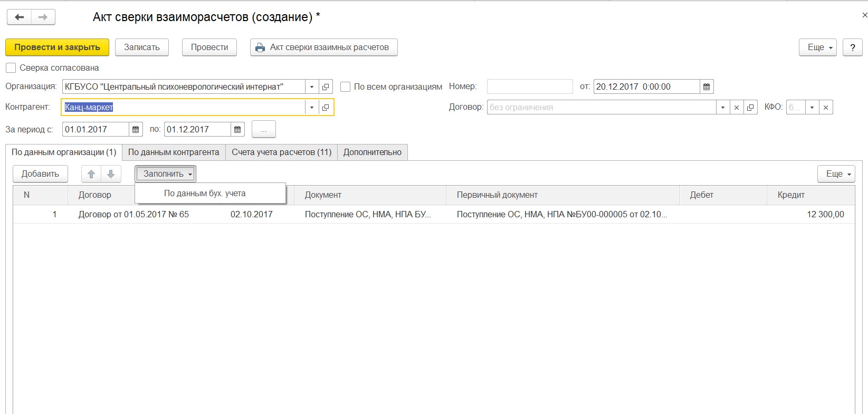Screen dimensions: 868x414
Task: Select Поступление ОС, НМА, НПА БУ... document cell
Action: point(370,215)
